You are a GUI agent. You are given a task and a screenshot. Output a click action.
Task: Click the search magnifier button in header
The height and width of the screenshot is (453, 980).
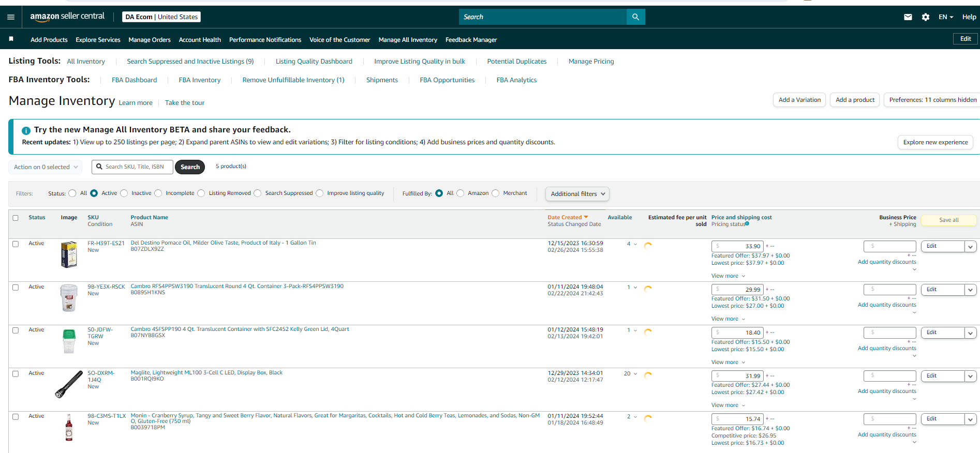click(635, 17)
